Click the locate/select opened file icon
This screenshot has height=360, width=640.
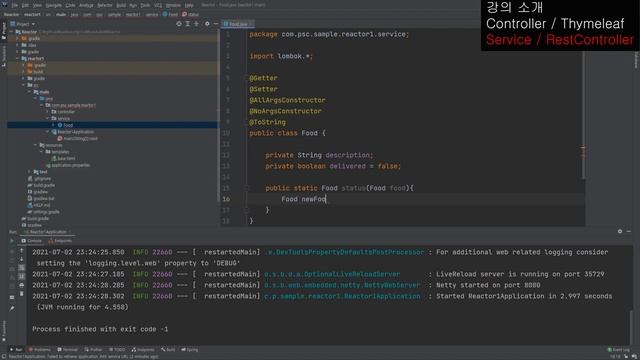179,24
